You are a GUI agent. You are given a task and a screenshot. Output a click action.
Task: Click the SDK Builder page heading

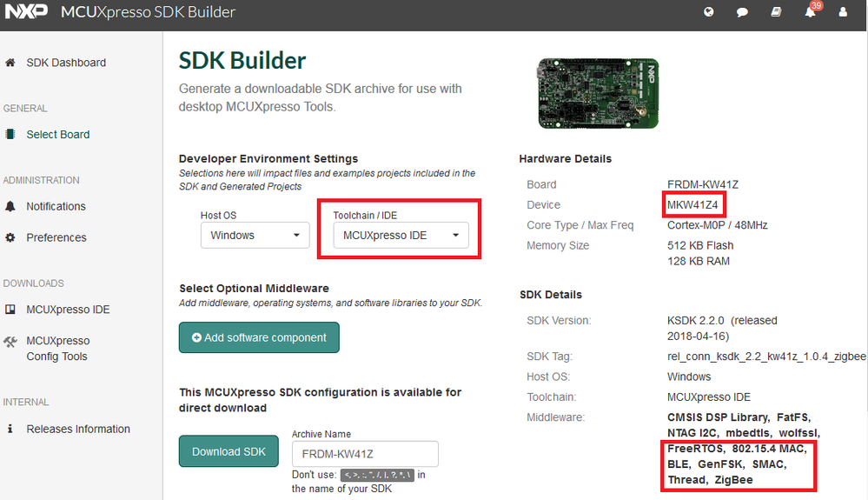[x=242, y=60]
